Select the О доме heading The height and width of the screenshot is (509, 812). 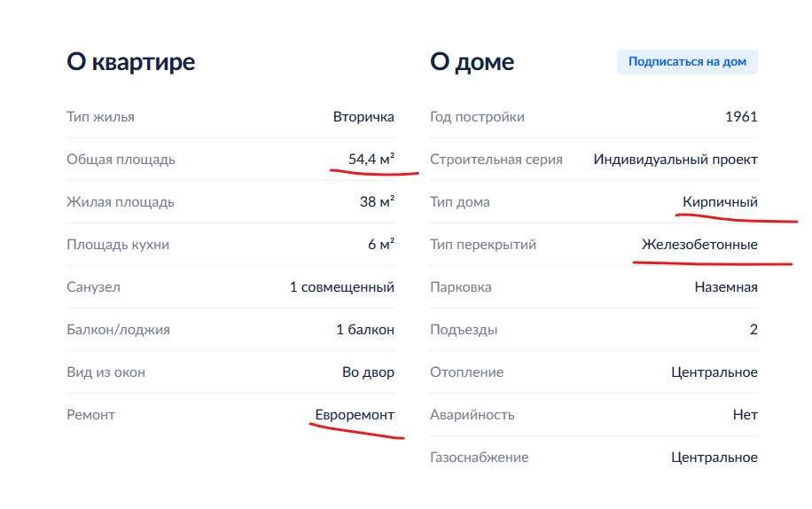point(472,62)
